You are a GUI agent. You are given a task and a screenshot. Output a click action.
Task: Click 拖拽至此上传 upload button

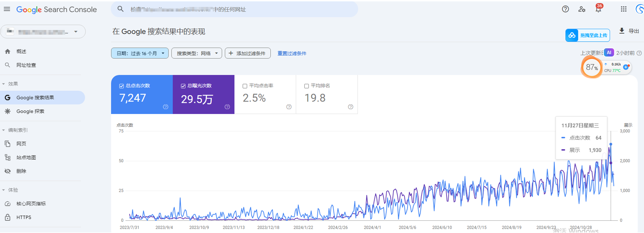[x=588, y=35]
